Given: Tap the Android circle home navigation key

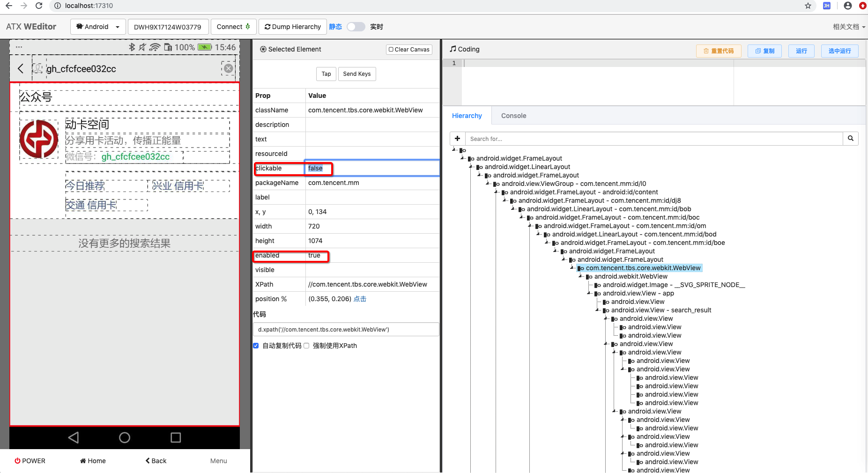Looking at the screenshot, I should coord(125,437).
